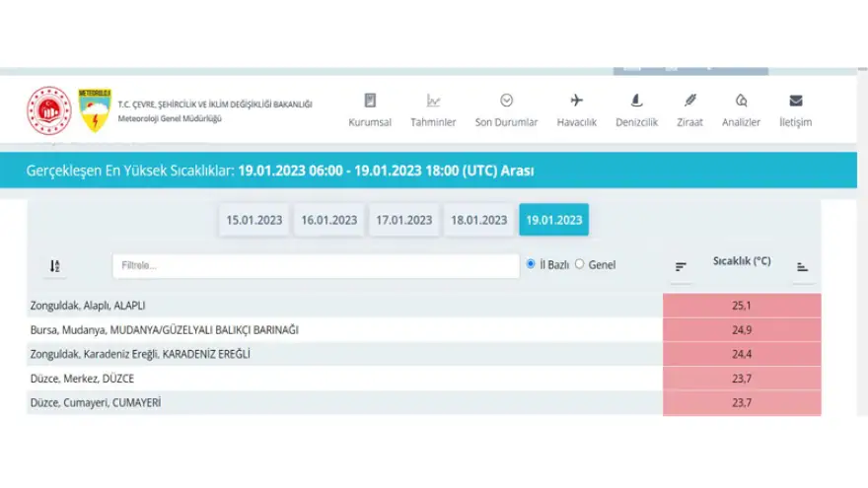Click the Çevre, Şehircilik ministry title text
The width and height of the screenshot is (868, 488).
[x=215, y=105]
